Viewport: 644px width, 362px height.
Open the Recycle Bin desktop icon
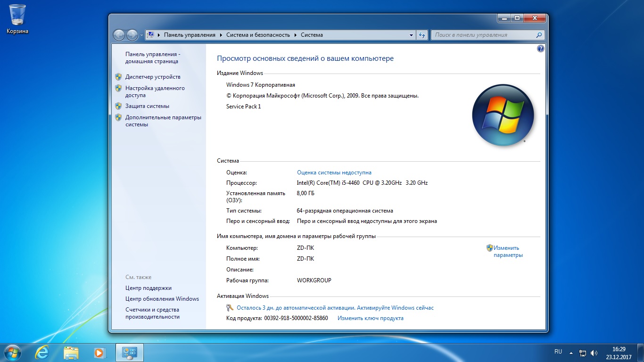point(17,19)
